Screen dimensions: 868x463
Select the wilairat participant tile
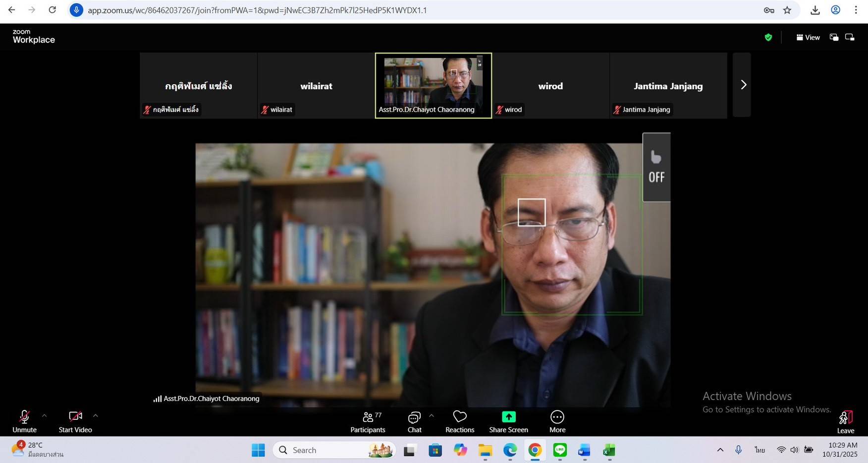[316, 85]
